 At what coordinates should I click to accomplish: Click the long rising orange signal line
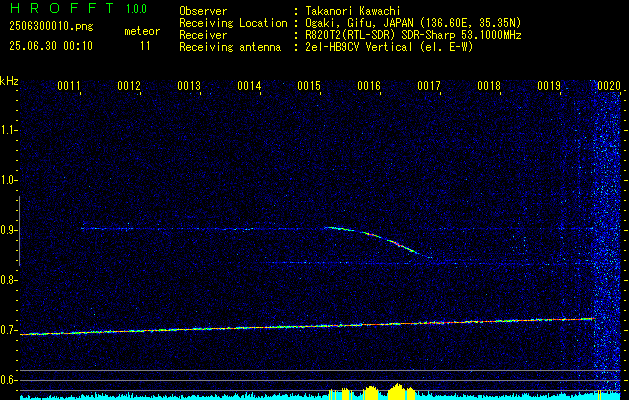pyautogui.click(x=307, y=326)
